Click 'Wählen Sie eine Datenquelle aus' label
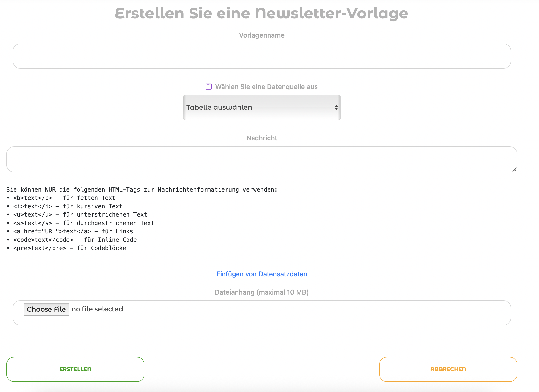 266,87
